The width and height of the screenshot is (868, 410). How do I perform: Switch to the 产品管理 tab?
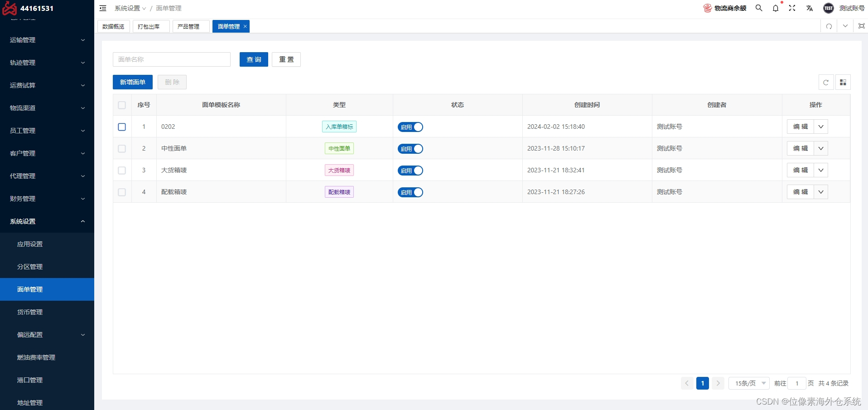tap(191, 26)
